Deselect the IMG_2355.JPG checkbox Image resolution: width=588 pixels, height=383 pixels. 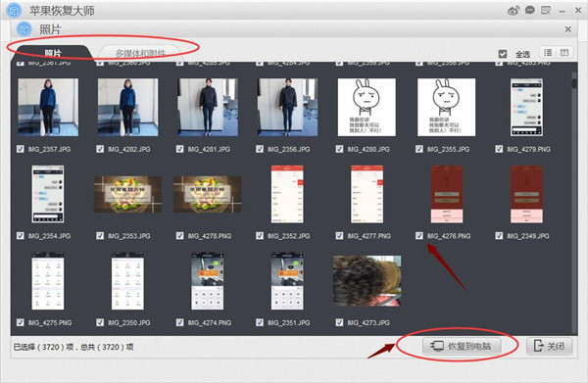[x=419, y=149]
